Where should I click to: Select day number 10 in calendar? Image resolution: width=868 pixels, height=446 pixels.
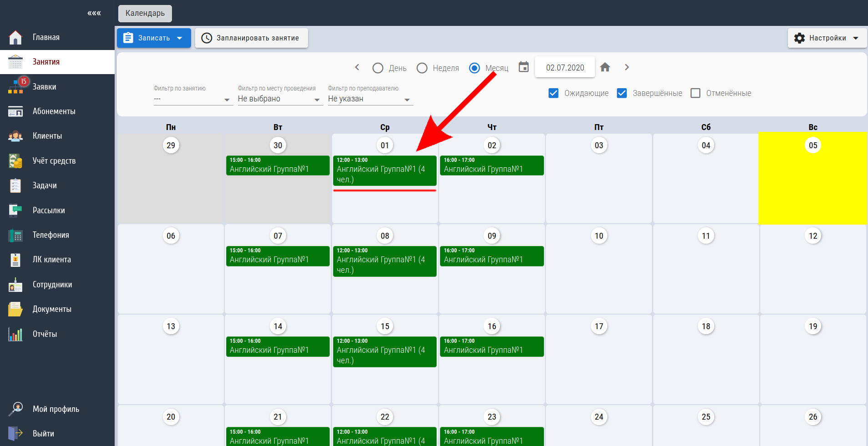599,236
